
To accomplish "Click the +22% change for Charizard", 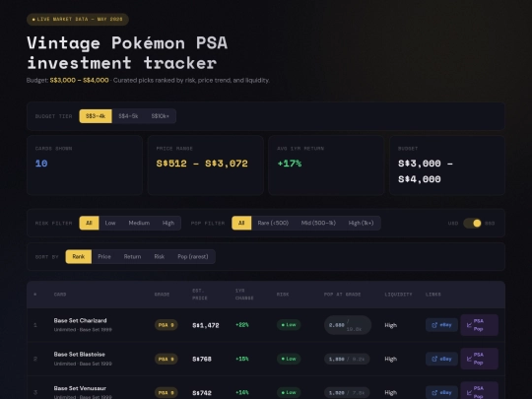I will click(x=242, y=325).
